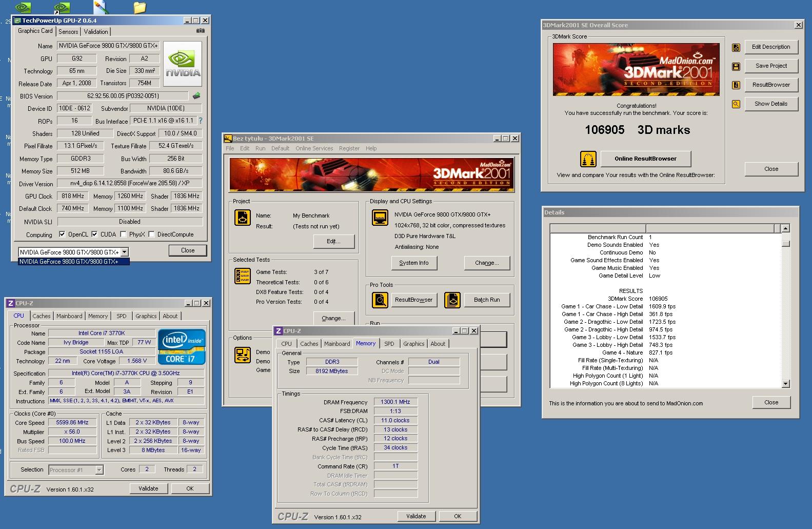Open the File menu in 3DMark2001 SE
Image resolution: width=812 pixels, height=529 pixels.
[230, 148]
